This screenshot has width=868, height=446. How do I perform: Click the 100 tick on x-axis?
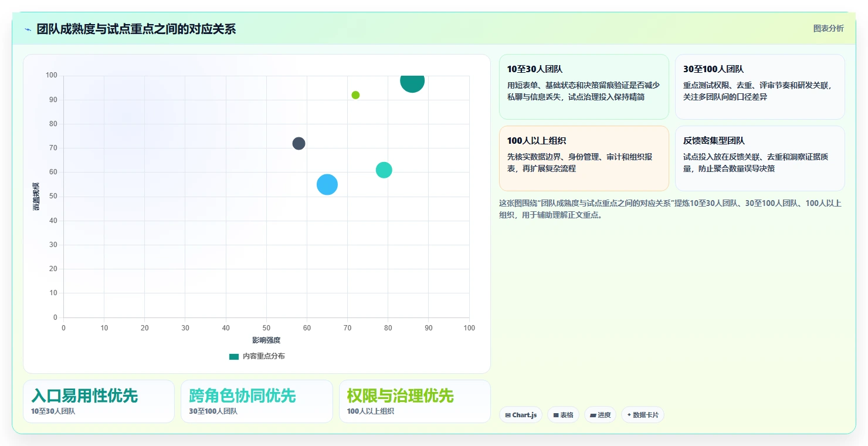point(469,328)
